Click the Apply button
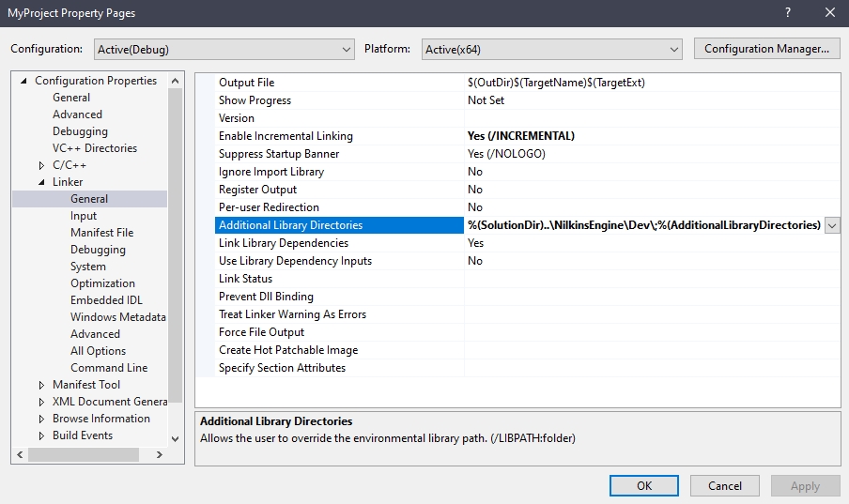Viewport: 849px width, 504px height. pos(805,485)
